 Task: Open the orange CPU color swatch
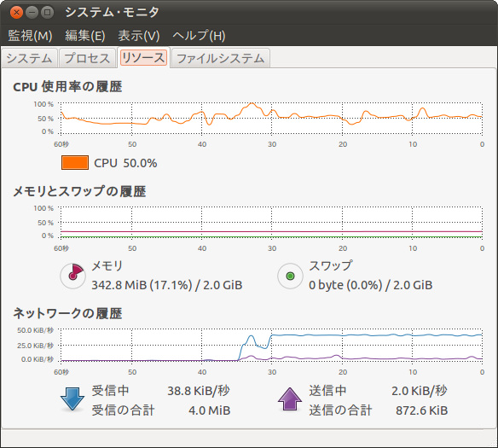75,163
